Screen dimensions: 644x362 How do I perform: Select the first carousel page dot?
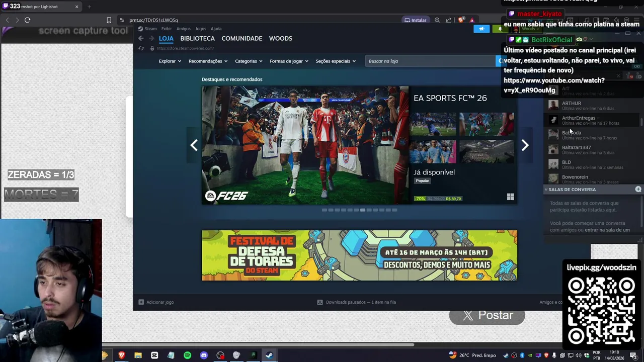[x=324, y=210]
